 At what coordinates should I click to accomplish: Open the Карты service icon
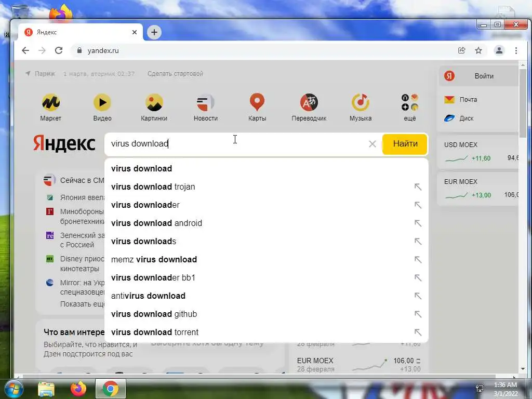[x=257, y=102]
